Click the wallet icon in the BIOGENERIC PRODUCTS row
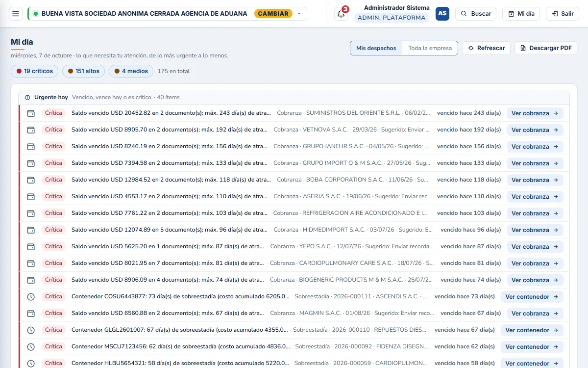Image resolution: width=588 pixels, height=368 pixels. (x=31, y=280)
